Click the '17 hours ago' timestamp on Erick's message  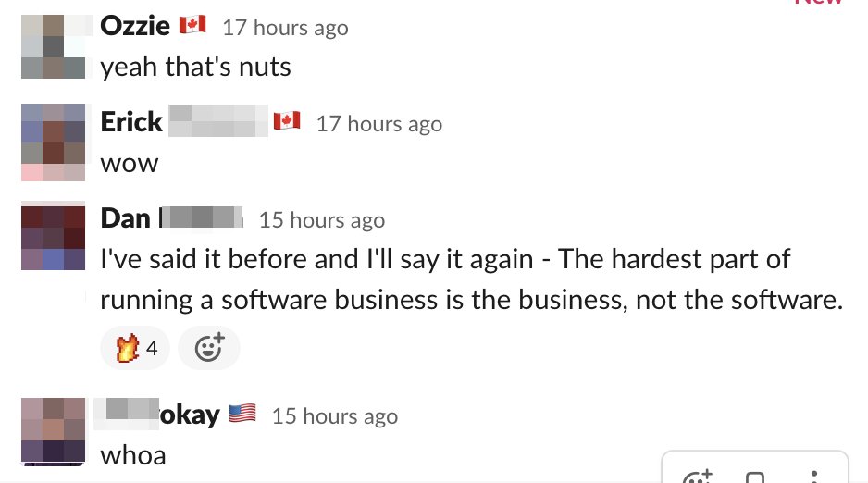(379, 123)
